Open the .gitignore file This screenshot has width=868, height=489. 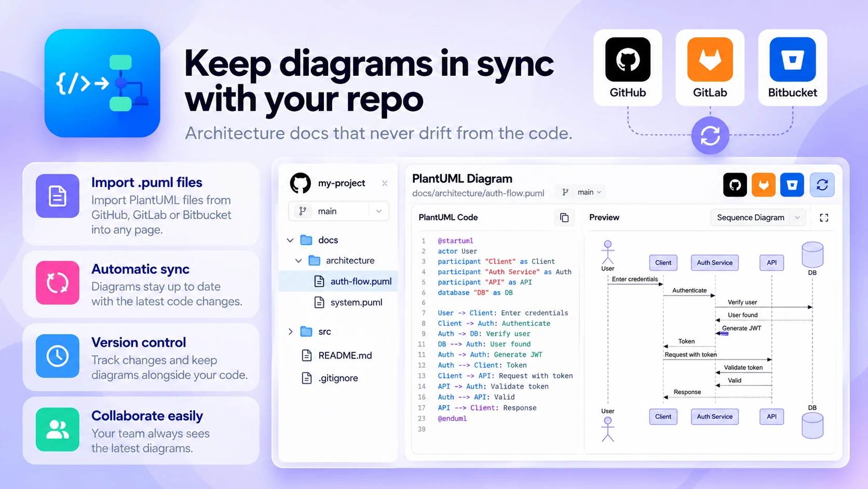pyautogui.click(x=338, y=378)
